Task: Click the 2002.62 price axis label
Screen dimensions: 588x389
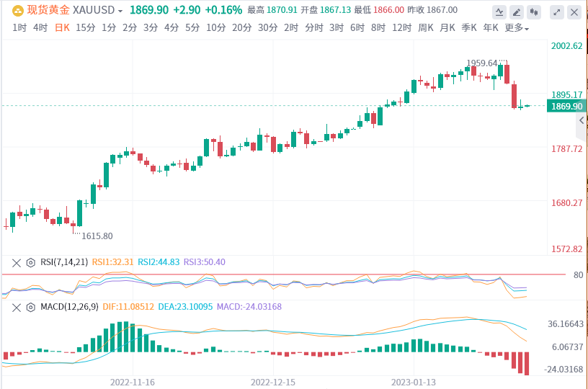Action: pyautogui.click(x=566, y=46)
